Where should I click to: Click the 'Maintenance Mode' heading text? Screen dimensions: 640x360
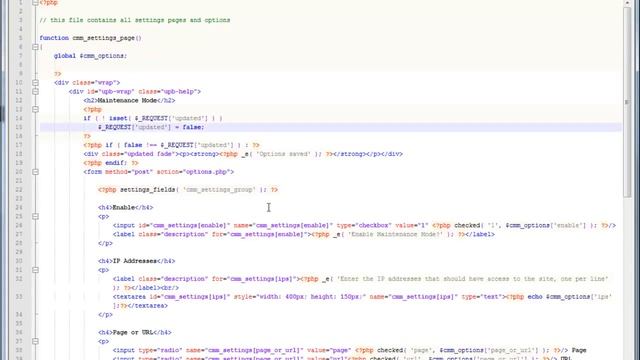127,100
